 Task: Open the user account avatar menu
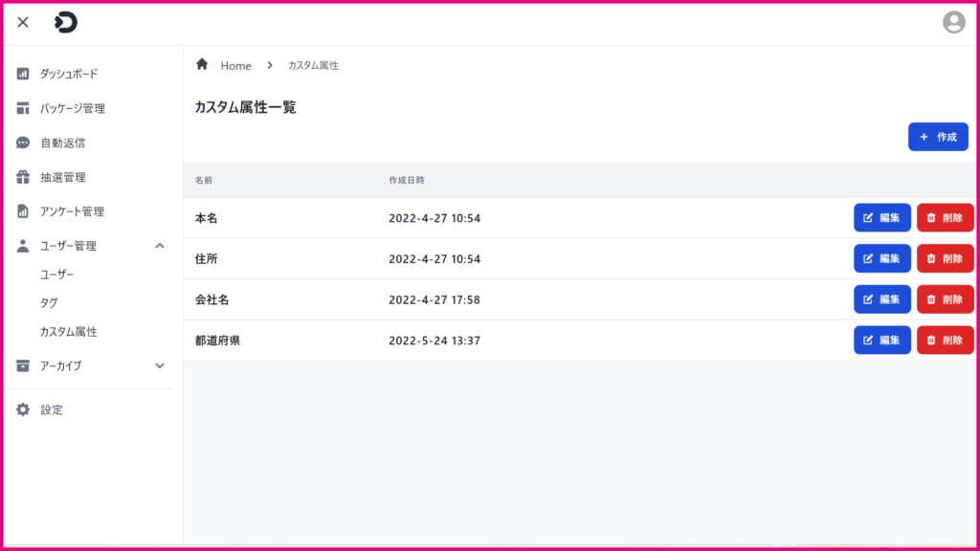(954, 23)
